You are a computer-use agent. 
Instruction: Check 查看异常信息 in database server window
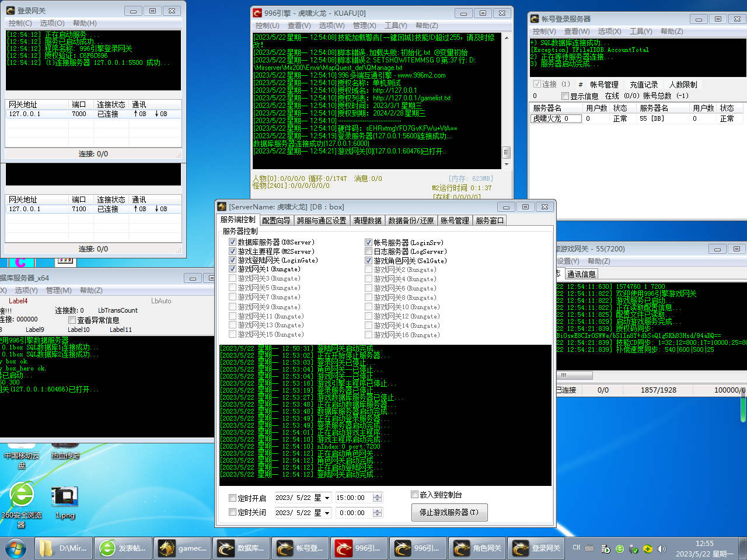pyautogui.click(x=72, y=320)
